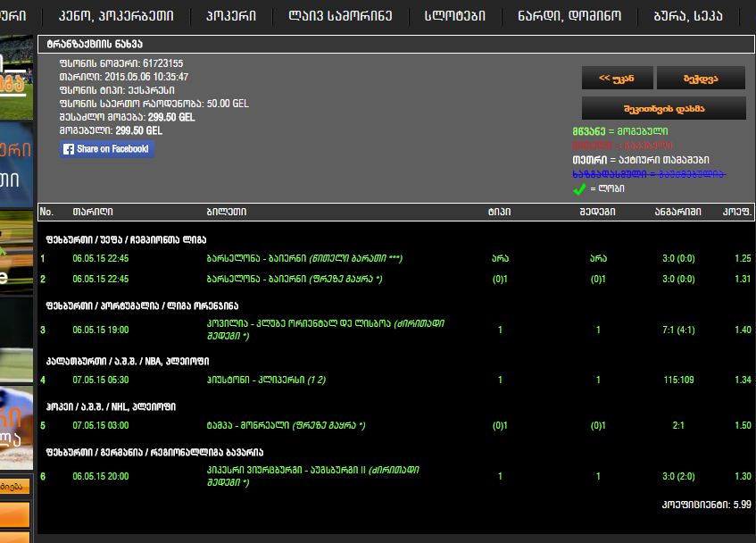The image size is (756, 543).
Task: Click the Facebook icon on the share button
Action: pos(69,149)
